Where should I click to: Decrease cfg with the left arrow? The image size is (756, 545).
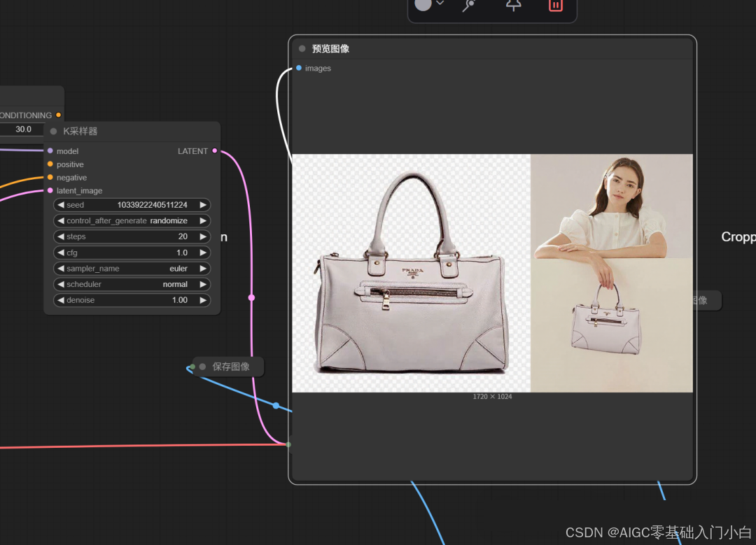click(61, 253)
